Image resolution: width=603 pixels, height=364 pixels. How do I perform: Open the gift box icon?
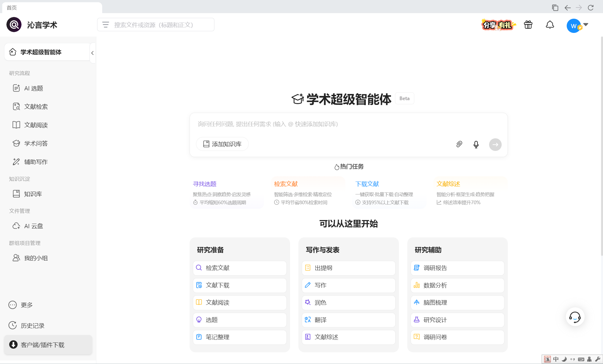pyautogui.click(x=528, y=25)
